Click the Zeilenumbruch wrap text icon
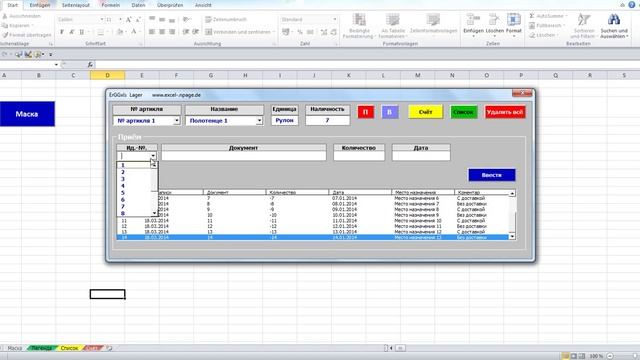 226,20
